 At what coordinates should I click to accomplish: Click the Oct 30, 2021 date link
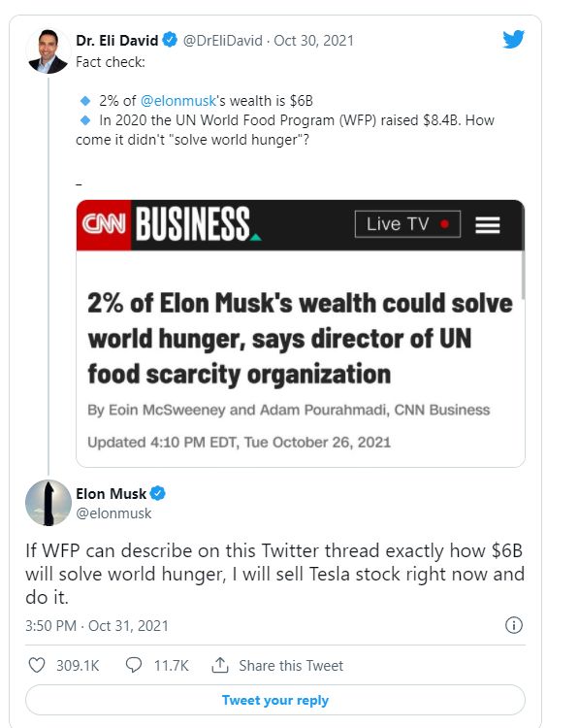coord(313,41)
